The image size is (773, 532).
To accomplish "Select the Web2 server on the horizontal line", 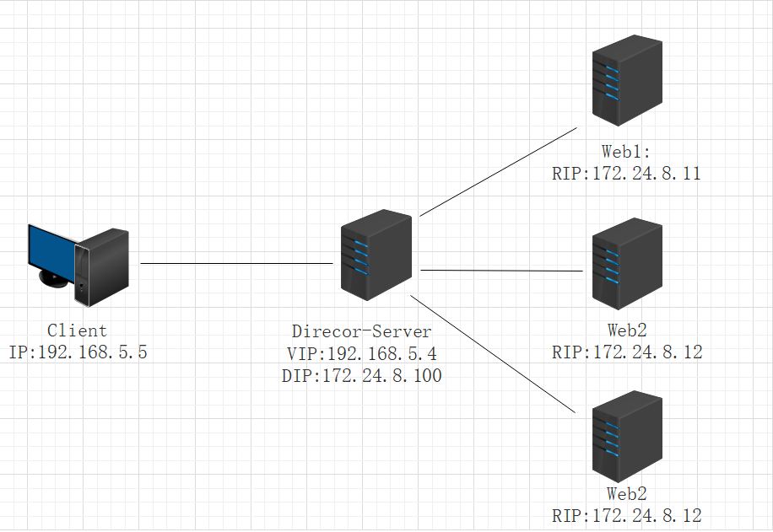I will [627, 264].
